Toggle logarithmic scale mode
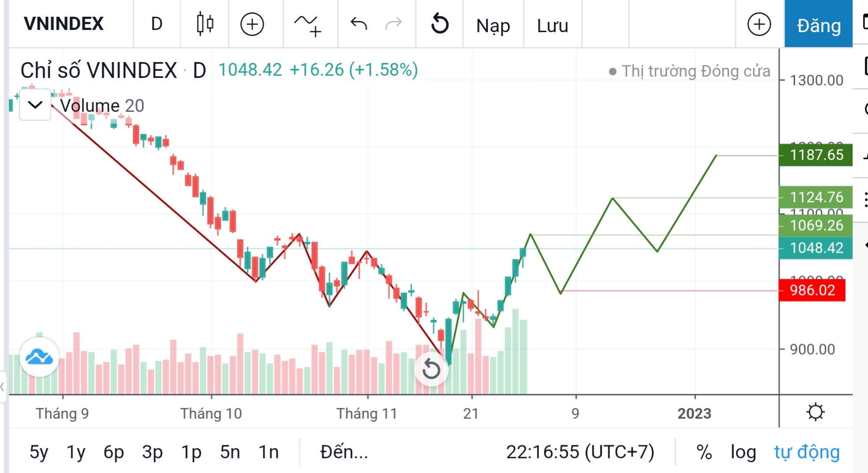 (743, 452)
